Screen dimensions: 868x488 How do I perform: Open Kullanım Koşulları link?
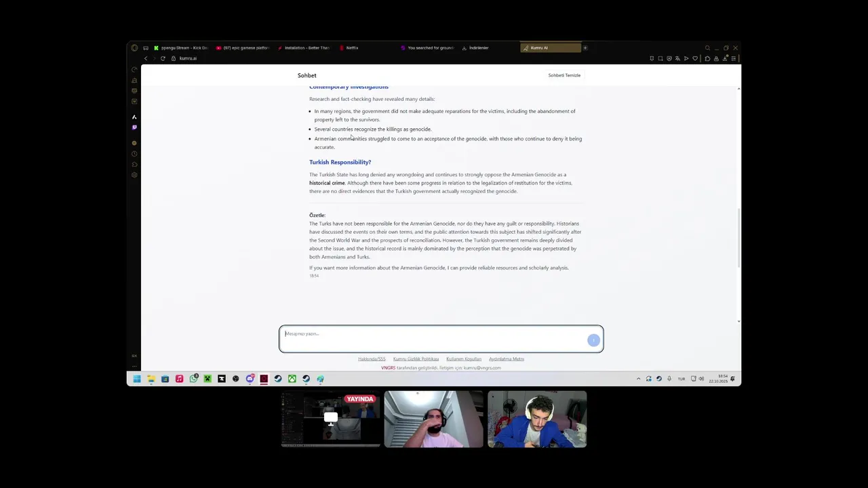click(464, 359)
